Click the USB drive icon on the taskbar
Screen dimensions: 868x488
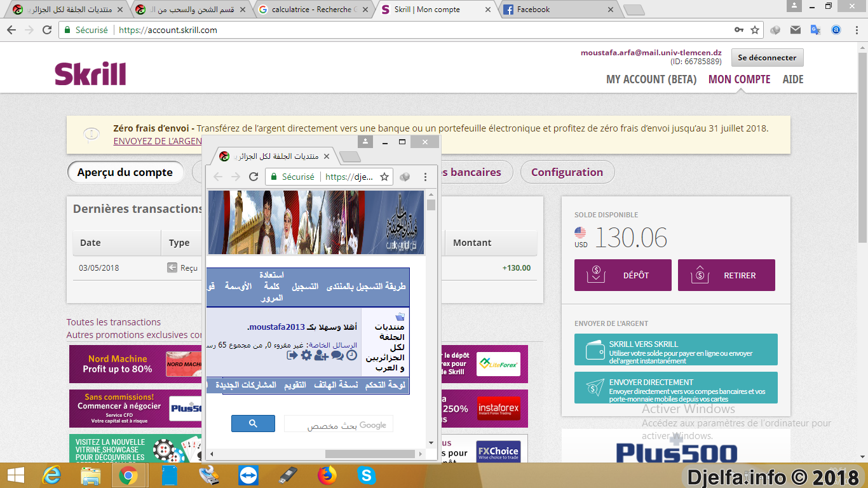point(288,475)
